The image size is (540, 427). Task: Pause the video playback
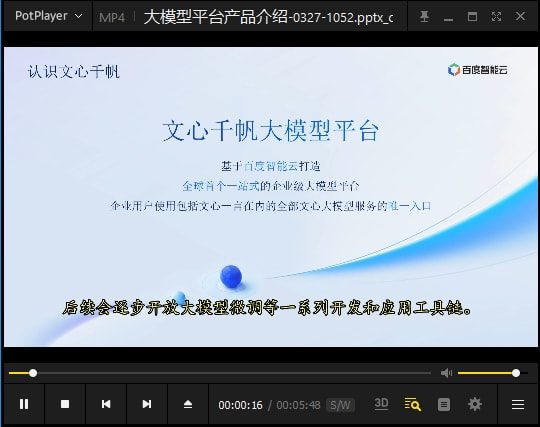click(x=24, y=404)
